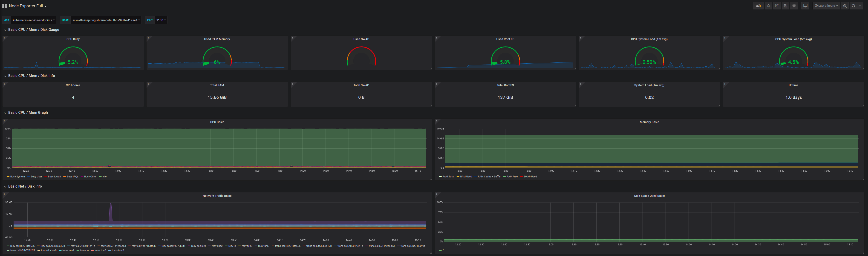The height and width of the screenshot is (256, 868).
Task: Toggle recv docker0 series in network legend
Action: [198, 246]
